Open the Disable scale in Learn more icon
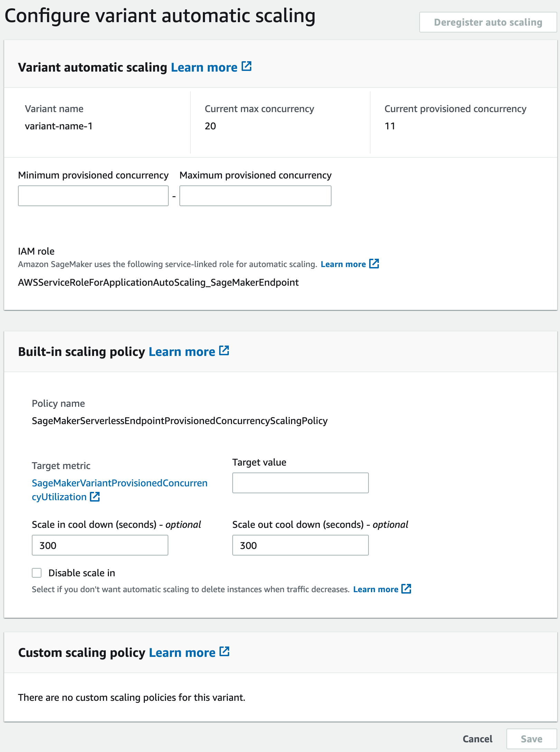560x752 pixels. click(406, 589)
